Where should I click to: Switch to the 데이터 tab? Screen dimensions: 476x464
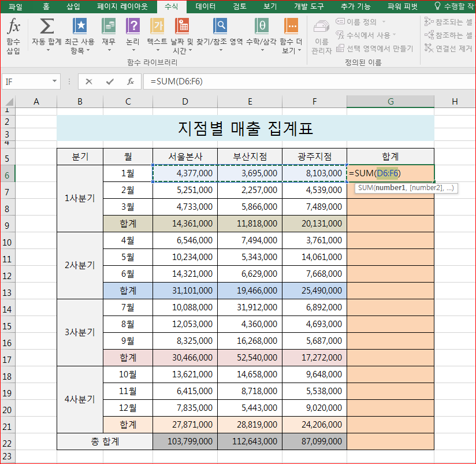[x=206, y=6]
